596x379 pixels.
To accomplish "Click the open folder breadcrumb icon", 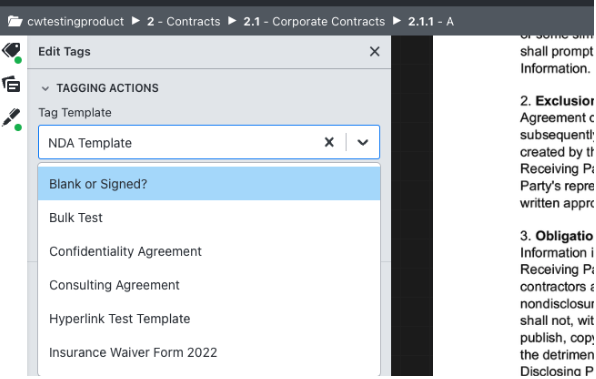I will (15, 21).
